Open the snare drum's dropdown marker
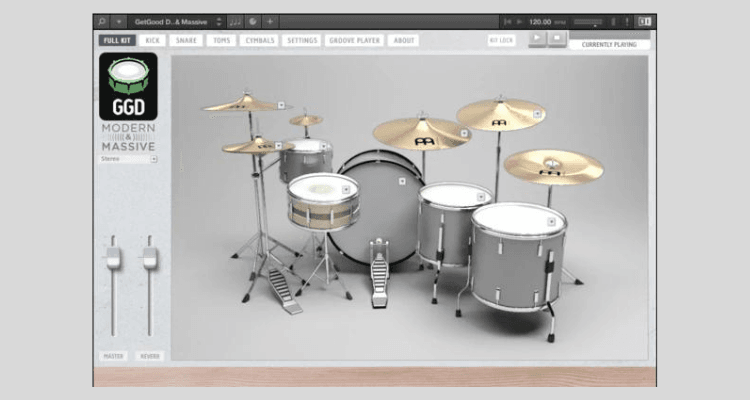This screenshot has width=750, height=400. pyautogui.click(x=346, y=190)
